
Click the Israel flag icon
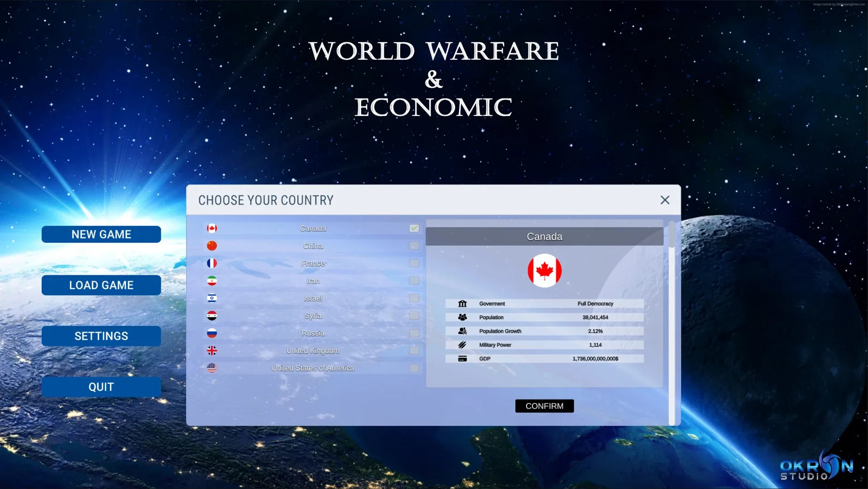click(x=212, y=298)
